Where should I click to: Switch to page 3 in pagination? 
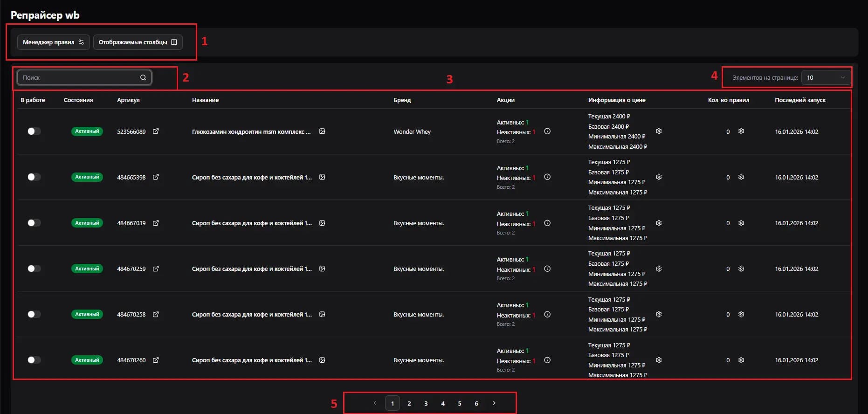tap(426, 403)
